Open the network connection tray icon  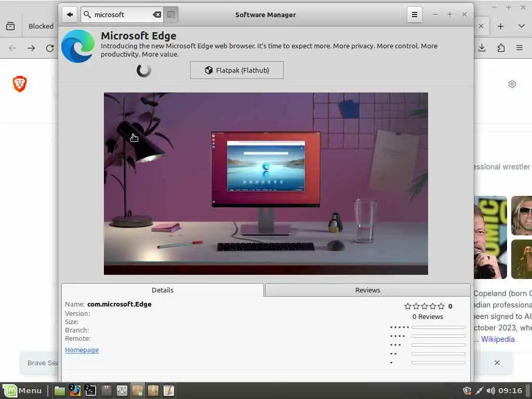click(x=480, y=391)
